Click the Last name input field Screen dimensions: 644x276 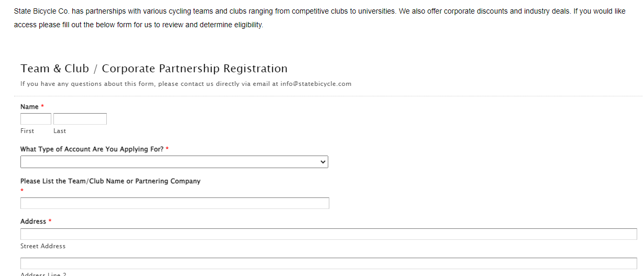pos(80,119)
